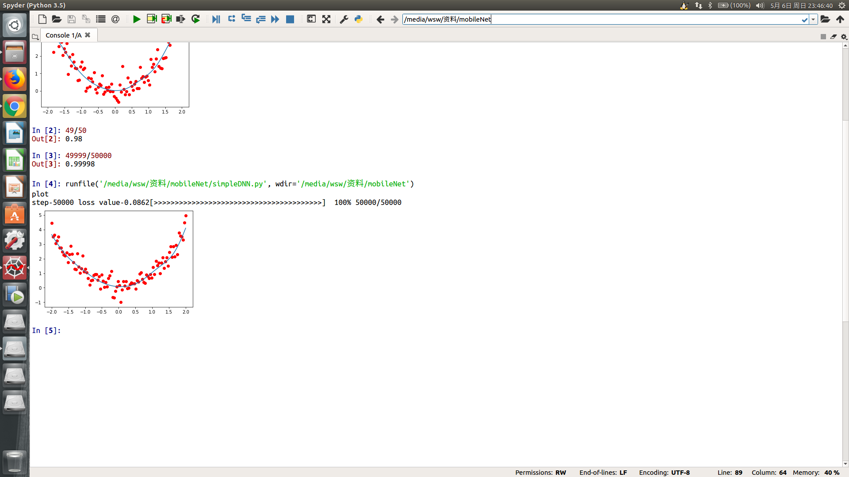This screenshot has width=849, height=477.
Task: Stop the current console command gray square
Action: pos(823,36)
